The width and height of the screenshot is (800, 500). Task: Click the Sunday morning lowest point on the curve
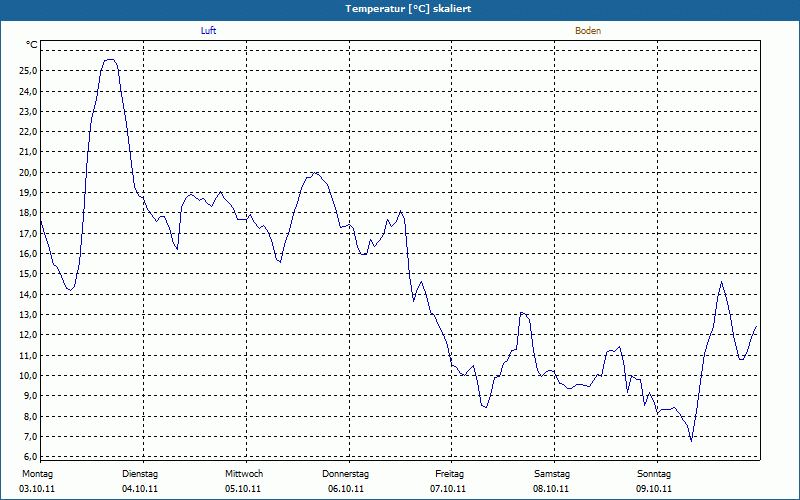click(691, 440)
